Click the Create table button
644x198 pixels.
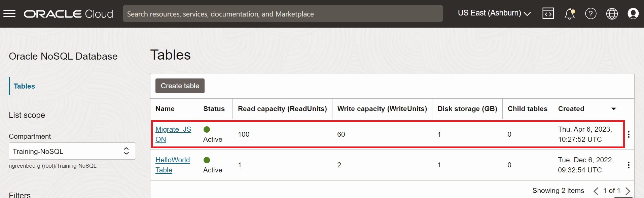click(x=180, y=86)
